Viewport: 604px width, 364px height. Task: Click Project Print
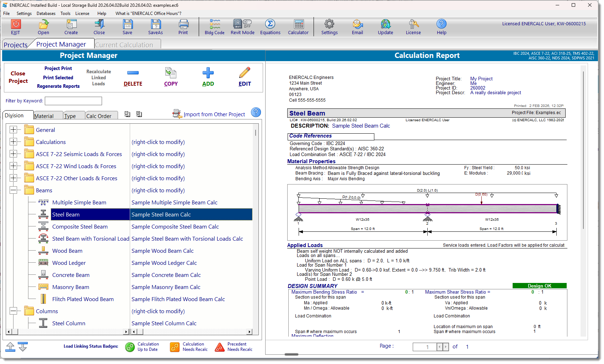[x=58, y=68]
